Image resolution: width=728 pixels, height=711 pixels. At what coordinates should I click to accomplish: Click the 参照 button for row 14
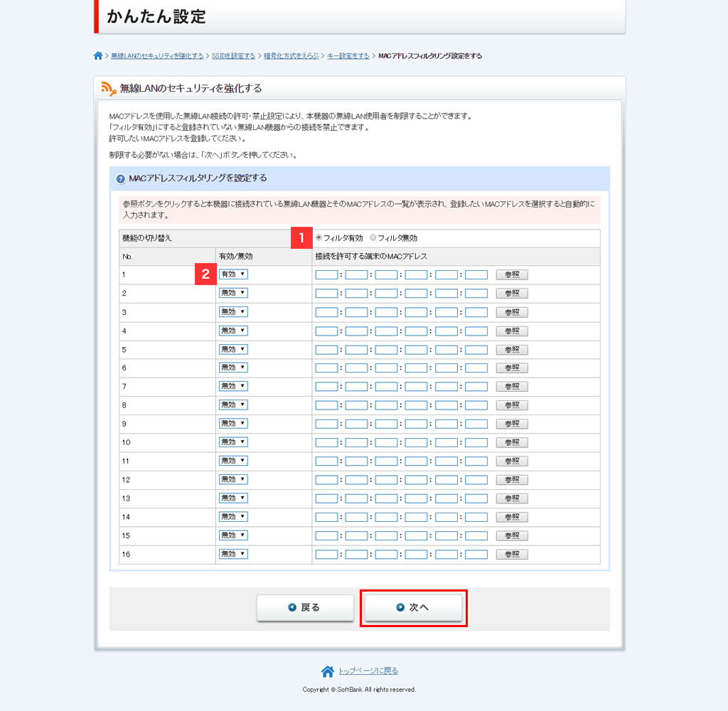[x=512, y=518]
